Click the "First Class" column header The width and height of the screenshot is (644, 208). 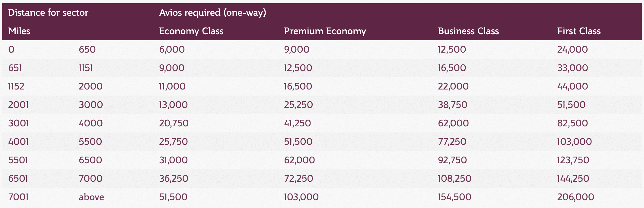[579, 31]
